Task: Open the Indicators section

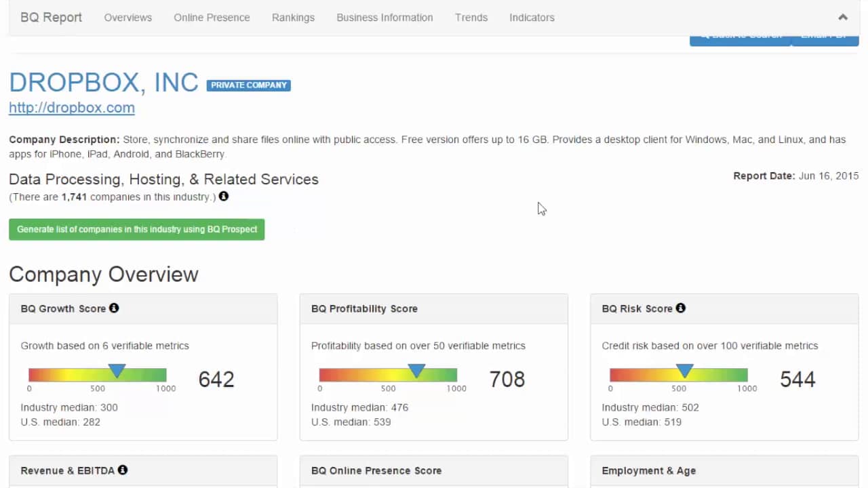Action: 532,18
